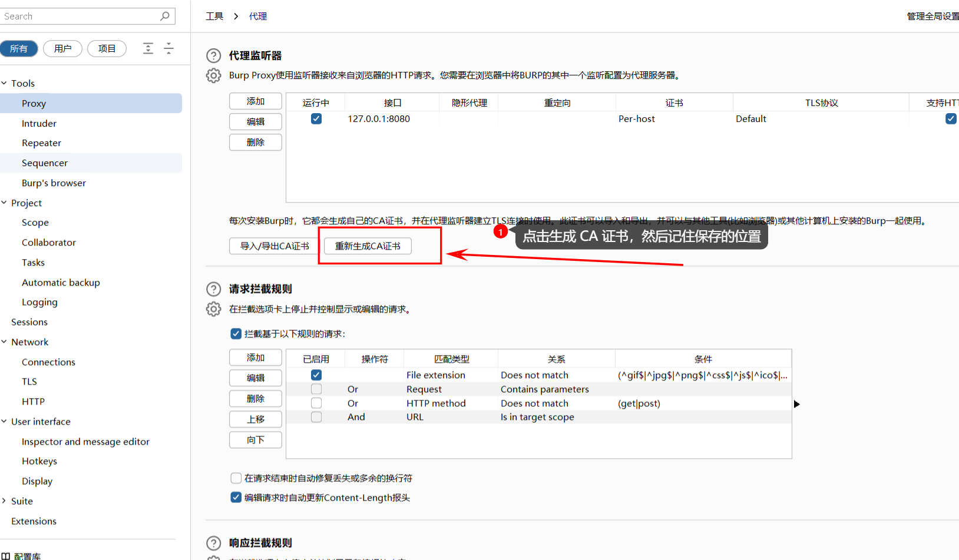
Task: Toggle 自动更新Content-Length报头 checkbox
Action: coord(236,498)
